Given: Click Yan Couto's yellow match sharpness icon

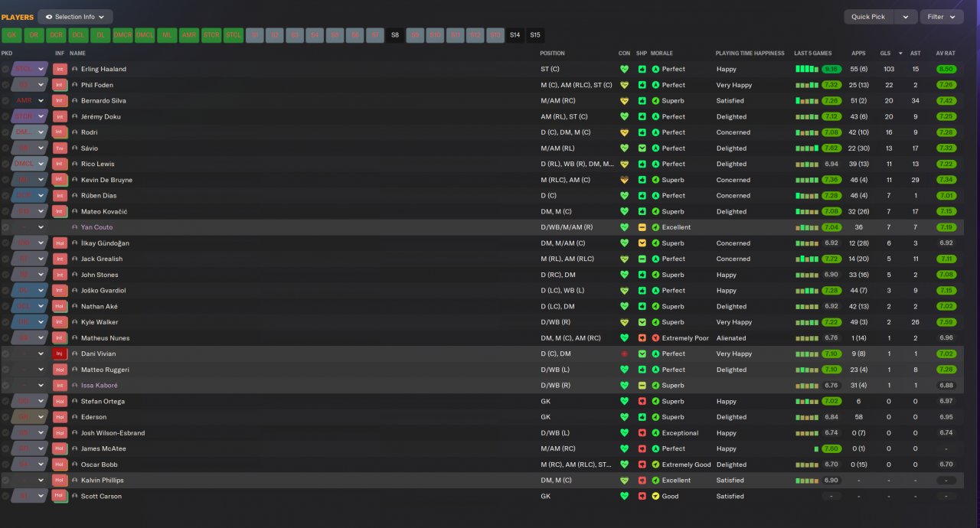Looking at the screenshot, I should tap(642, 227).
